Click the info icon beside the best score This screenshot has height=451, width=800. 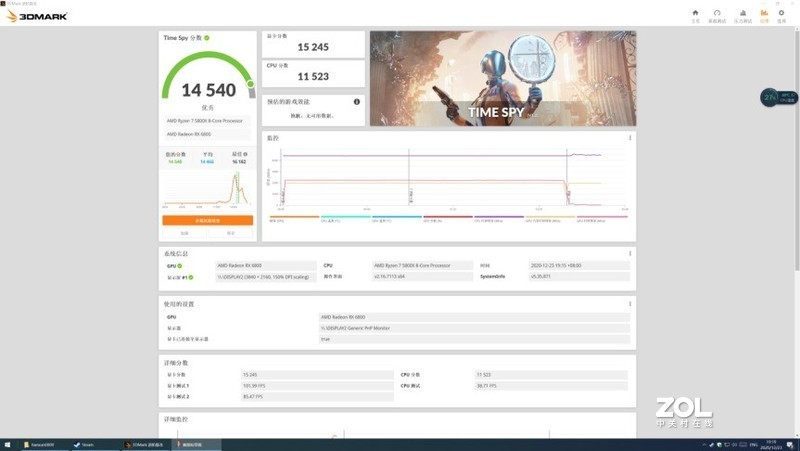(245, 154)
